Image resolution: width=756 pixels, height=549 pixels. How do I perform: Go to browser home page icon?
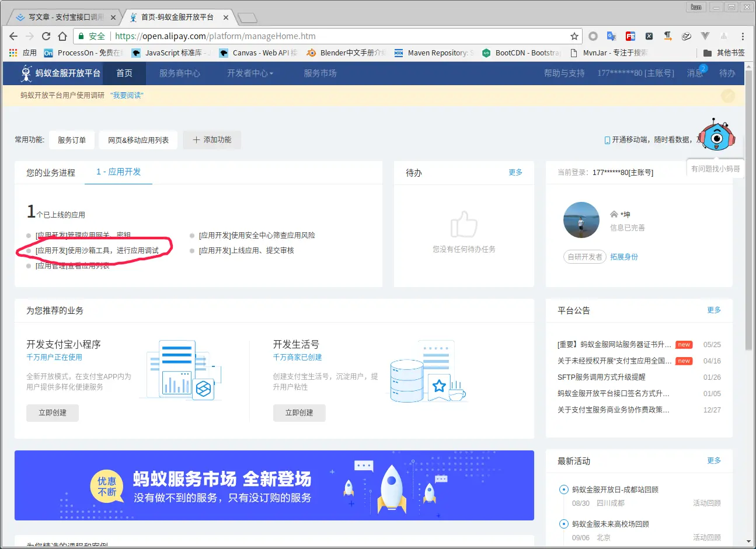pos(62,36)
